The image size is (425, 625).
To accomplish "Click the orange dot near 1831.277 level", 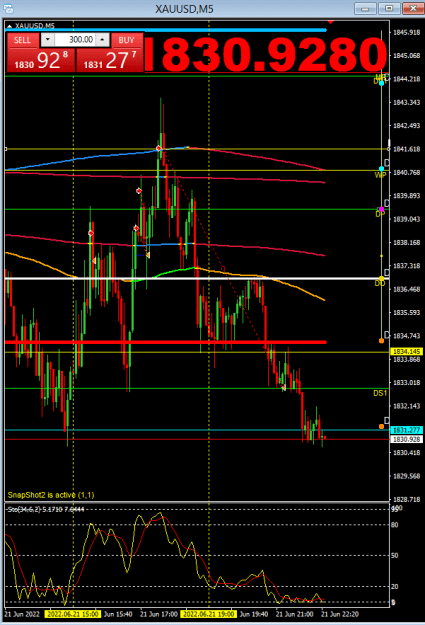I will coord(382,426).
